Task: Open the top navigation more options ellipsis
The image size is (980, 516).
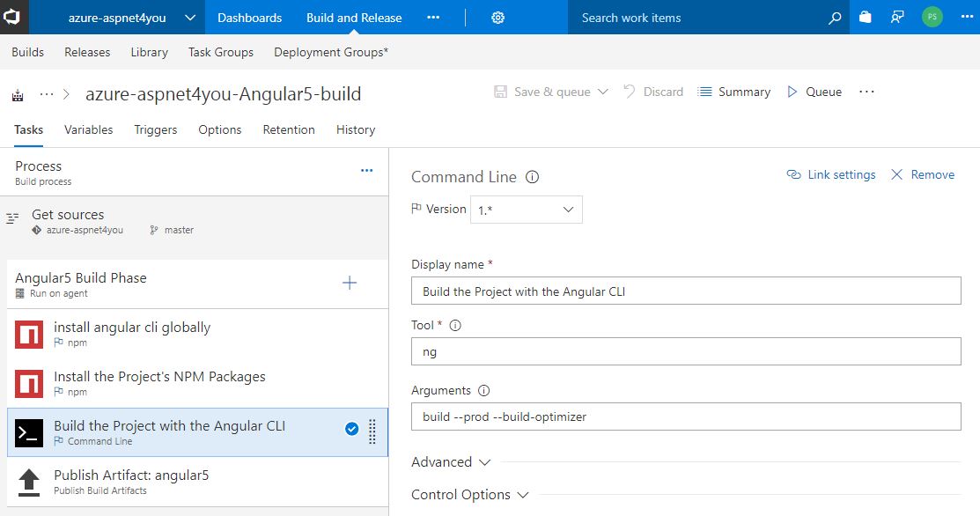Action: (x=433, y=18)
